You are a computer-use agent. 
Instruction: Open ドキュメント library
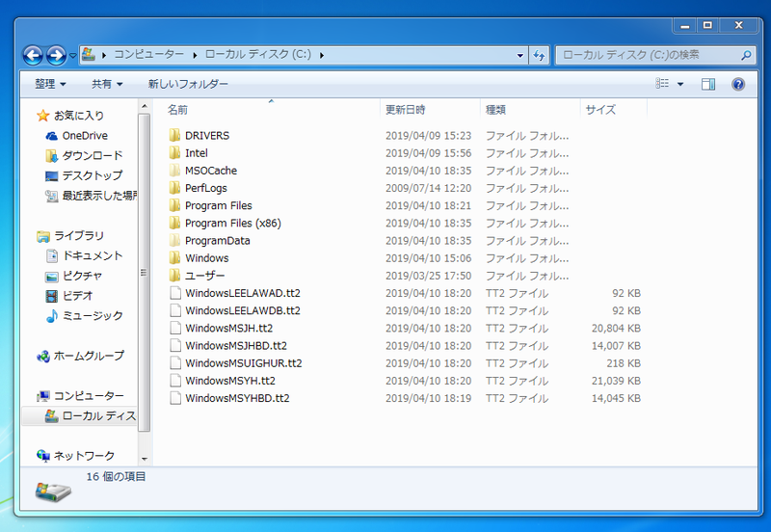point(93,255)
